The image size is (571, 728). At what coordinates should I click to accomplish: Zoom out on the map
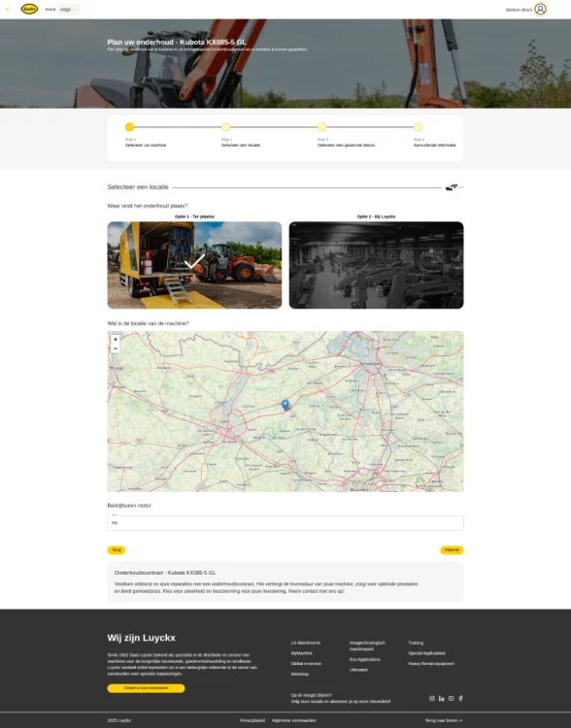click(116, 348)
